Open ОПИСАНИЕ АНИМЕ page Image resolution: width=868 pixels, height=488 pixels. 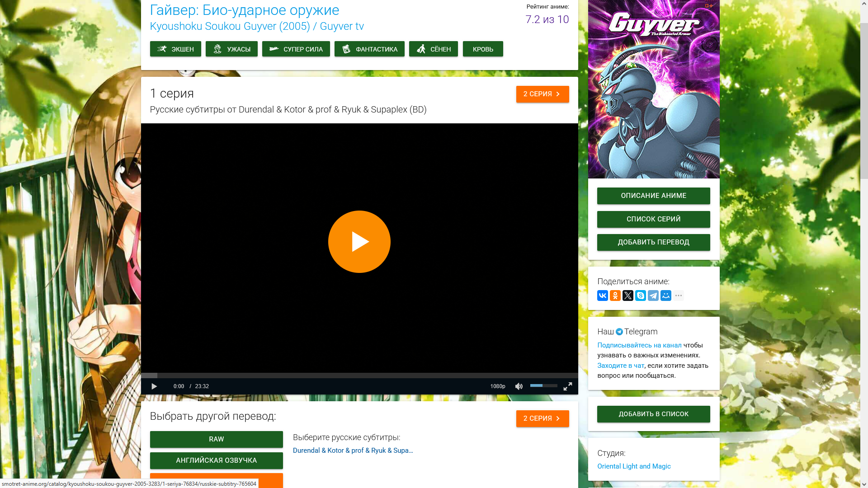click(x=654, y=196)
